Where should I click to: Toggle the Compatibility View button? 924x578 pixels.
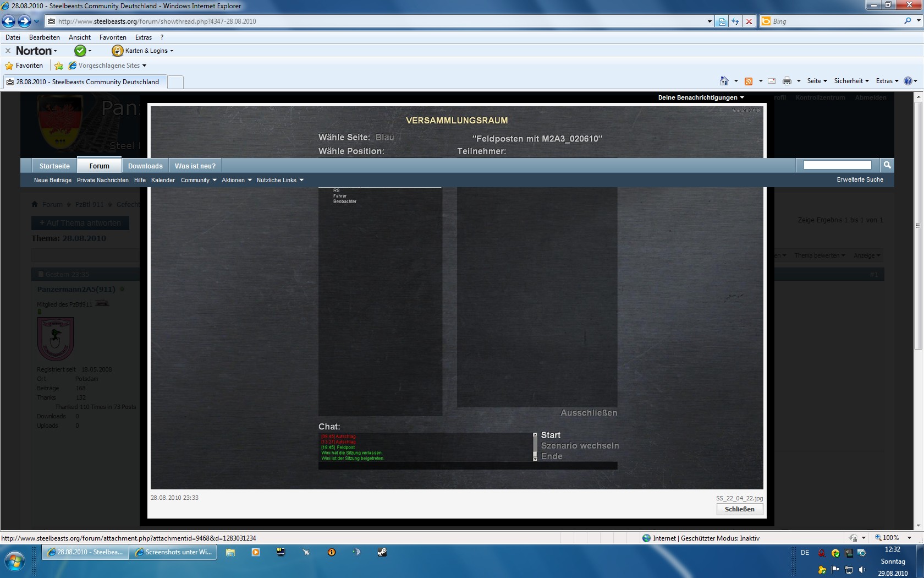coord(722,21)
